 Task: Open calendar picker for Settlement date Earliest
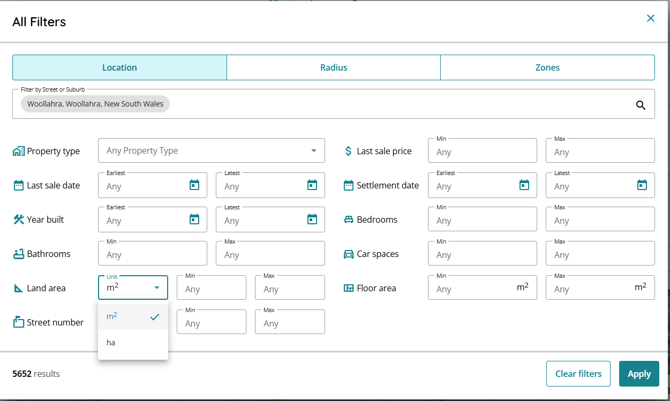pyautogui.click(x=524, y=185)
